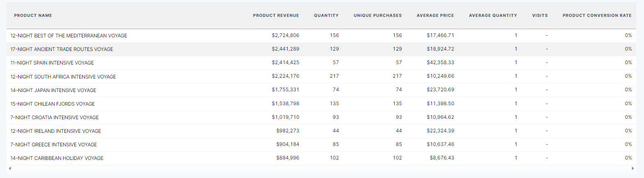
Task: Click the right scroll arrow of horizontal scrollbar
Action: point(633,168)
